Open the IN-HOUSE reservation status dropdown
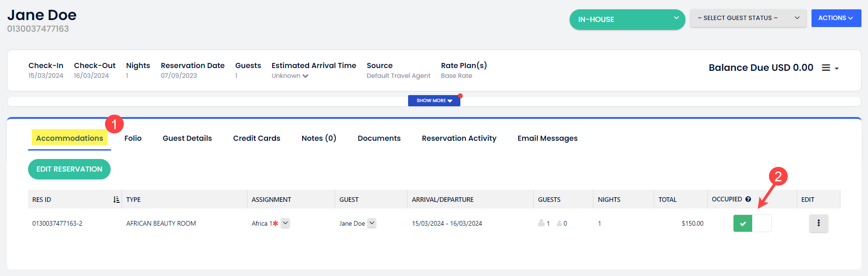 coord(627,20)
